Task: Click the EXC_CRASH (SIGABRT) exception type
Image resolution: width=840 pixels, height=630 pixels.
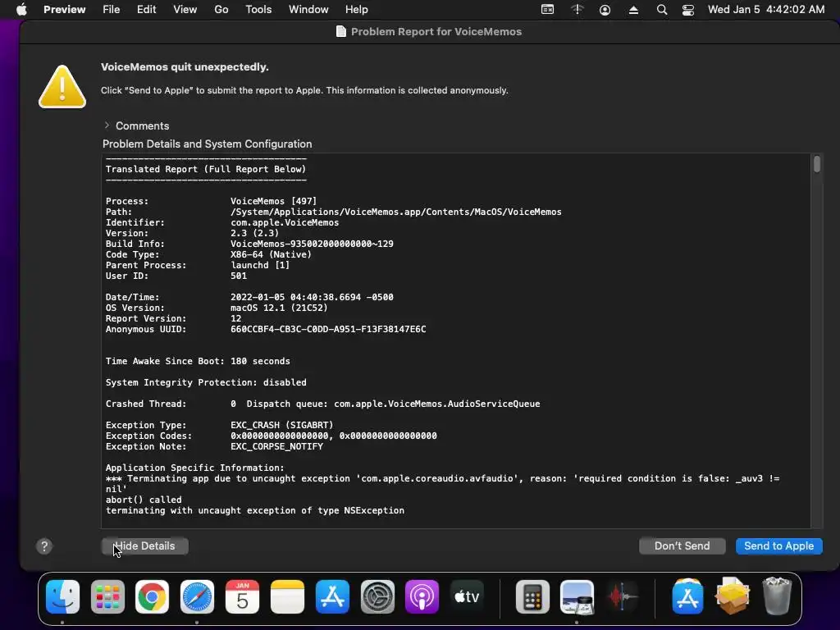Action: click(282, 425)
